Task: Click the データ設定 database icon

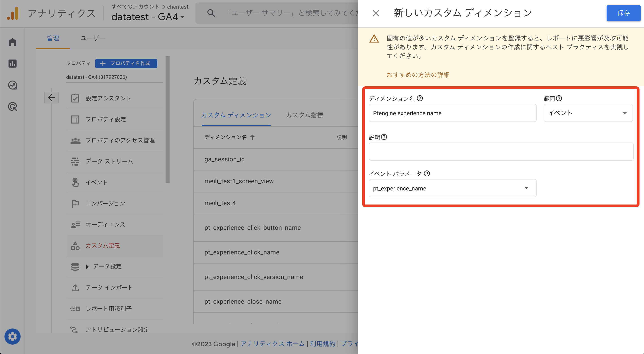Action: (75, 267)
